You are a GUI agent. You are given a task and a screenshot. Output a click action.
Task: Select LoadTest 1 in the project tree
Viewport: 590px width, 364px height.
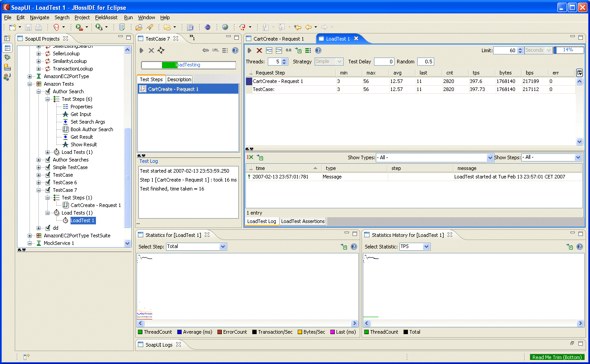tap(83, 220)
